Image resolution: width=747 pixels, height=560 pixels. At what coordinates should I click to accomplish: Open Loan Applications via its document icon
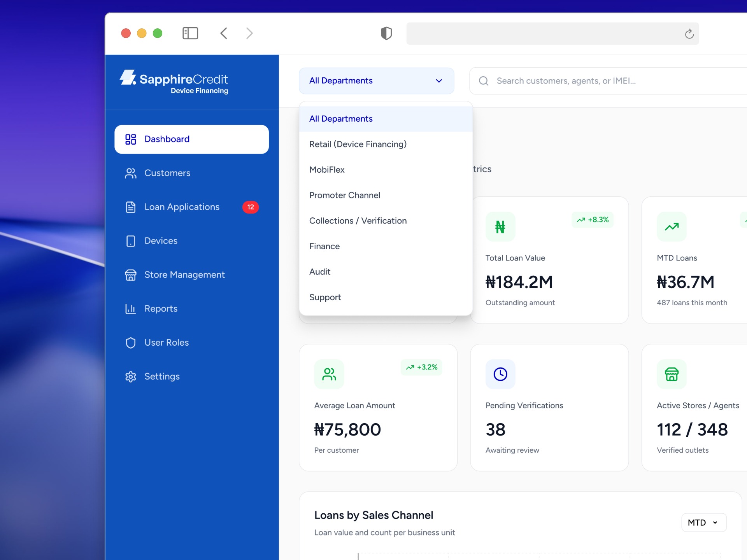point(130,207)
